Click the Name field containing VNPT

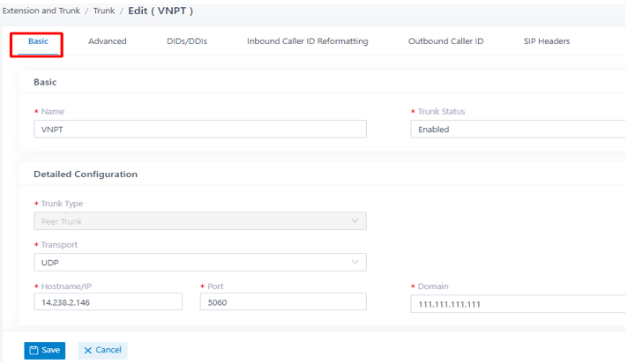click(200, 130)
